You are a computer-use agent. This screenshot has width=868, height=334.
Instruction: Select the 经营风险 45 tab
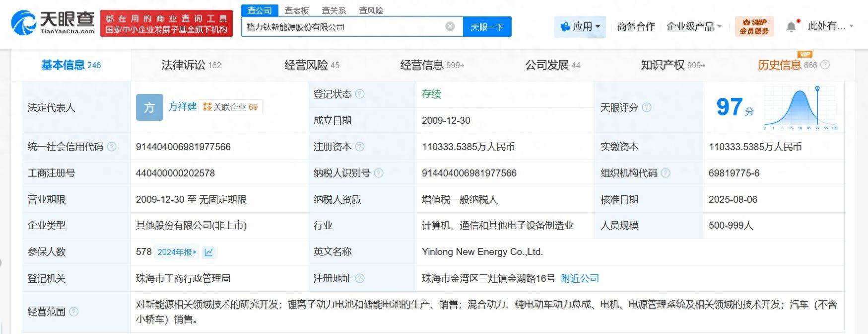[x=312, y=65]
